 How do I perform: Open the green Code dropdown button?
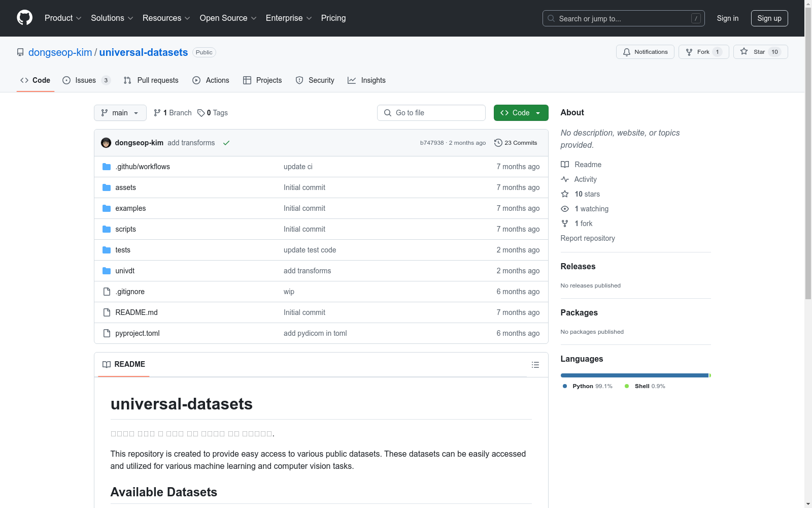521,113
